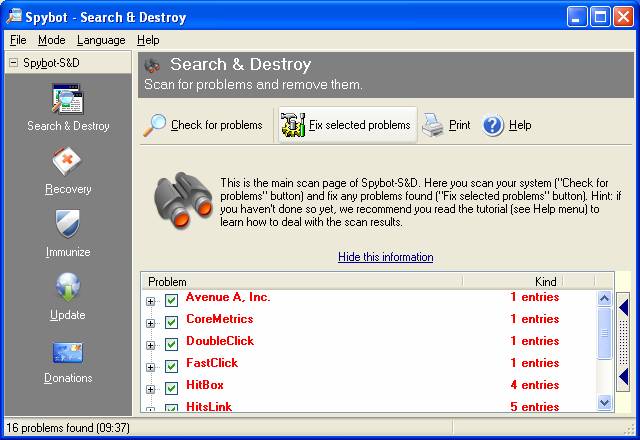Select the DoubleClick entry text

[x=220, y=341]
